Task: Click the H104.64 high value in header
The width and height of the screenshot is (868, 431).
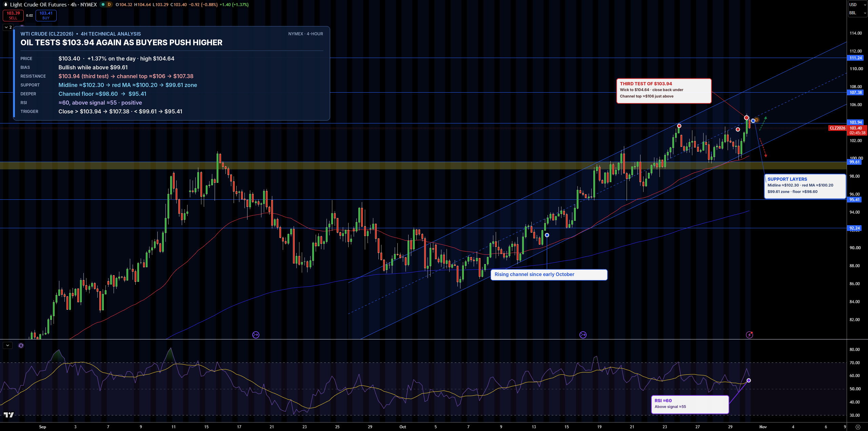Action: coord(142,4)
